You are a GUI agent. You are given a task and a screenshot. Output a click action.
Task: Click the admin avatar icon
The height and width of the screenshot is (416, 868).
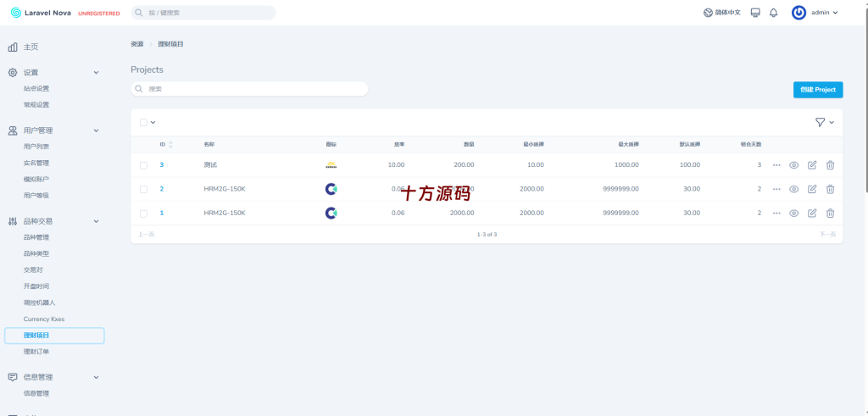tap(798, 13)
